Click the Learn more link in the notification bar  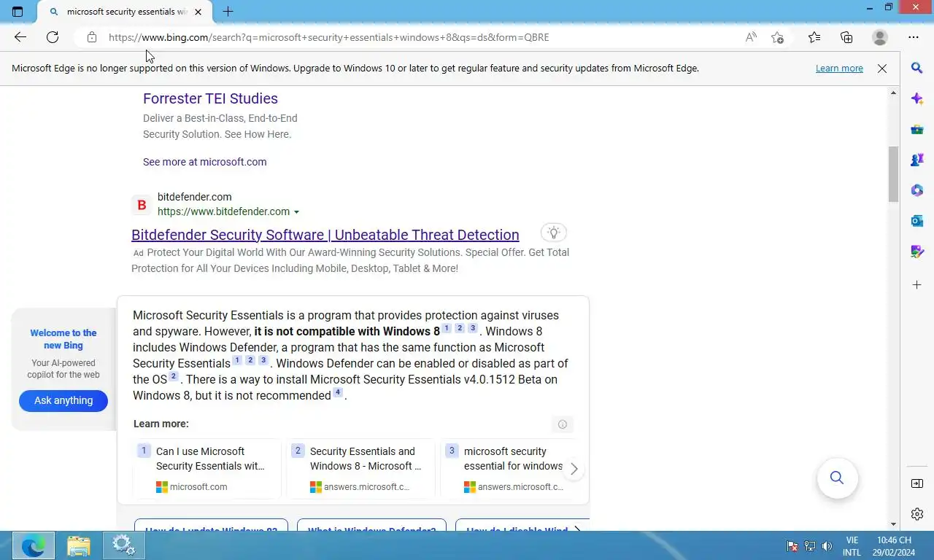[839, 69]
